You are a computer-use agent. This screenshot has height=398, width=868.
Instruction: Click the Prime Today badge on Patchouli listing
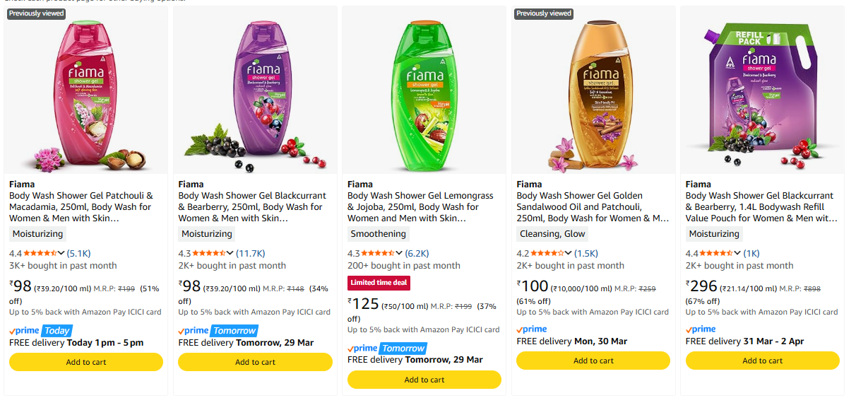tap(40, 330)
